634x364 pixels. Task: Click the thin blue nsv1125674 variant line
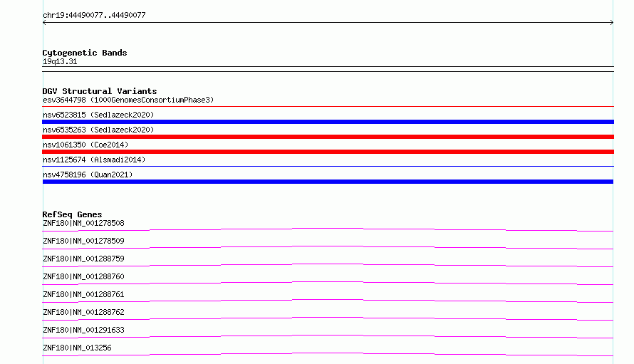tap(328, 166)
